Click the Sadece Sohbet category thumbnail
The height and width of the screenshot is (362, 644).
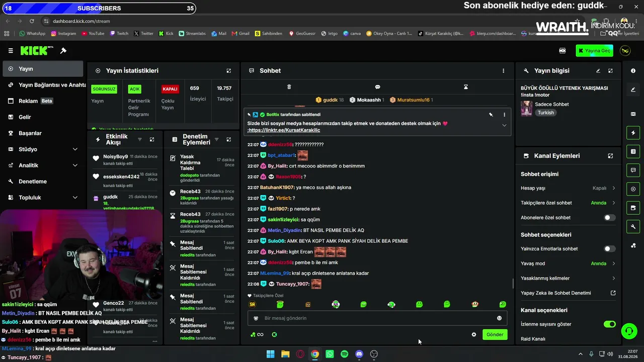(x=526, y=108)
